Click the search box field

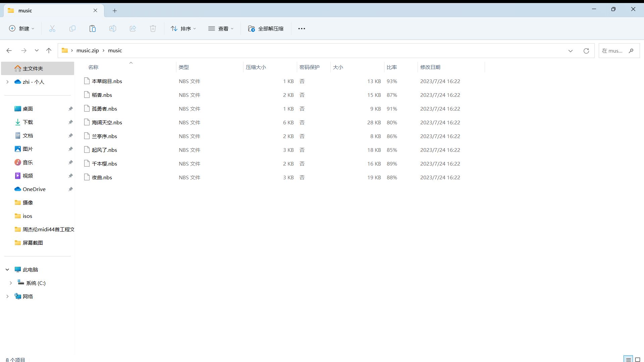coord(619,51)
